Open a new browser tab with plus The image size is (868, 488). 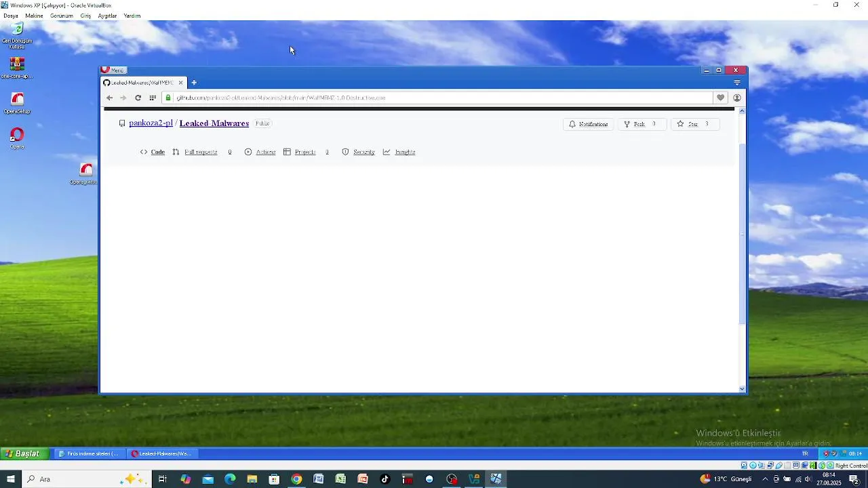[194, 83]
